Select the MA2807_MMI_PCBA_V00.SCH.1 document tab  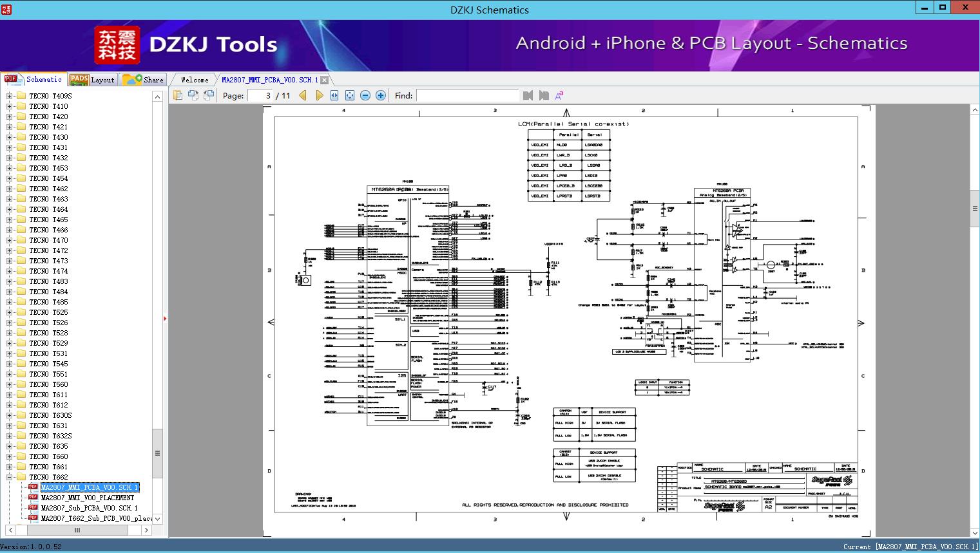[x=270, y=80]
